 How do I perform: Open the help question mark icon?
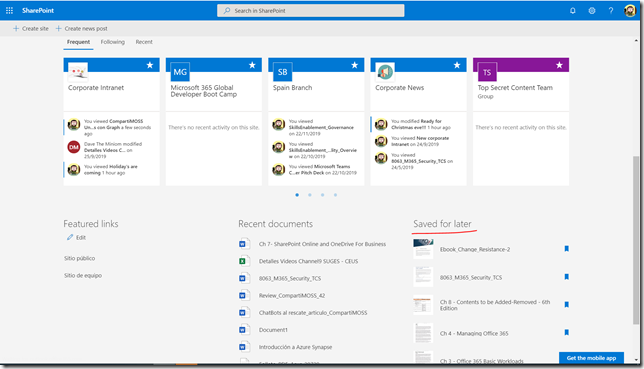click(x=611, y=11)
